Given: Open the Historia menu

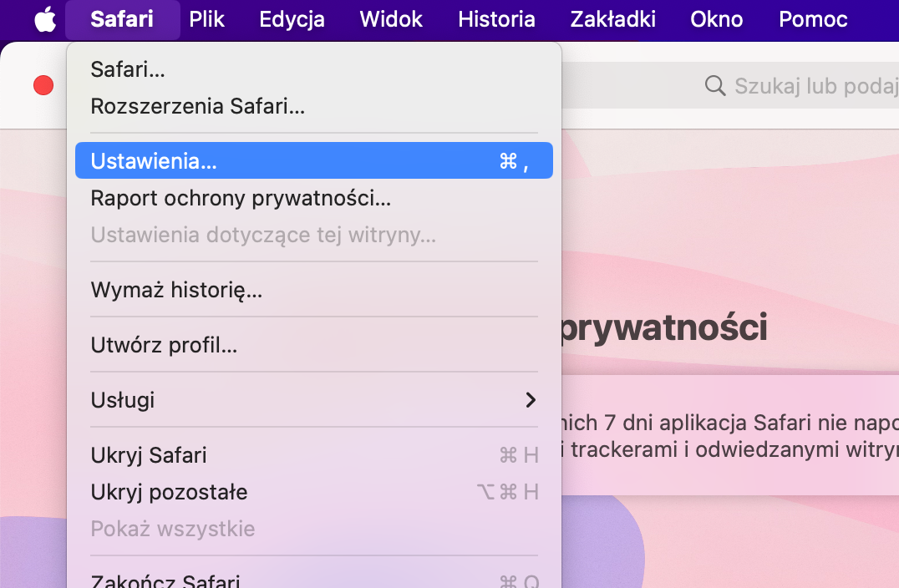Looking at the screenshot, I should (x=496, y=19).
